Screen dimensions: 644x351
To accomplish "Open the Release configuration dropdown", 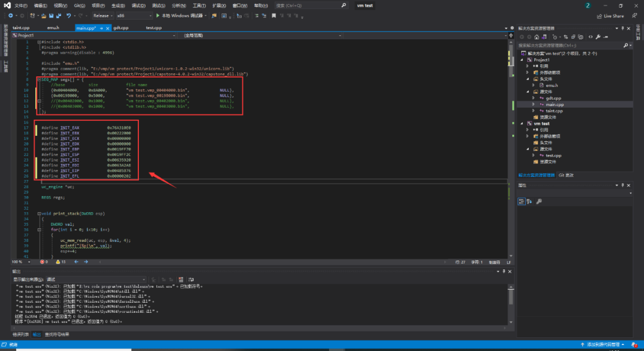I will click(x=103, y=15).
